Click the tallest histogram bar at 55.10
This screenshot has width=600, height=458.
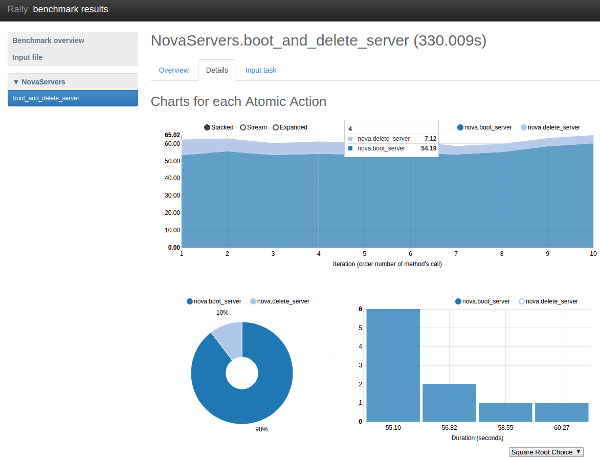tap(392, 365)
